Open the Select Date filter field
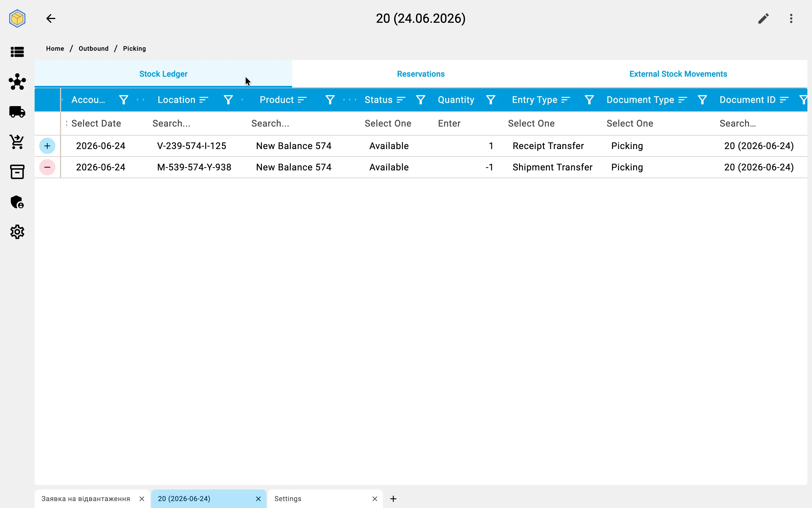 (x=96, y=123)
